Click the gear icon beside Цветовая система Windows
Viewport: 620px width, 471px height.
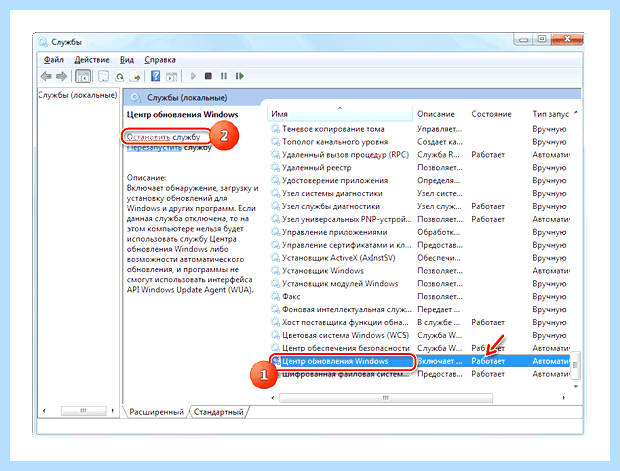(275, 335)
